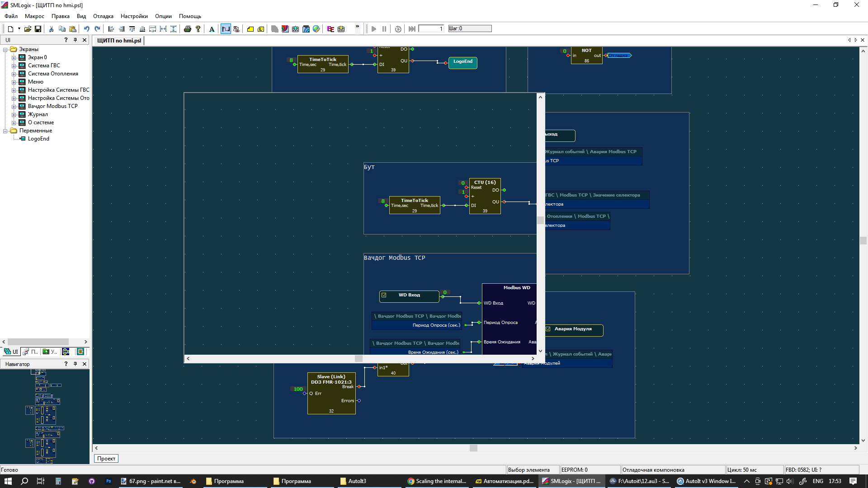Expand the Система ГВС tree node
Viewport: 868px width, 488px height.
tap(14, 66)
